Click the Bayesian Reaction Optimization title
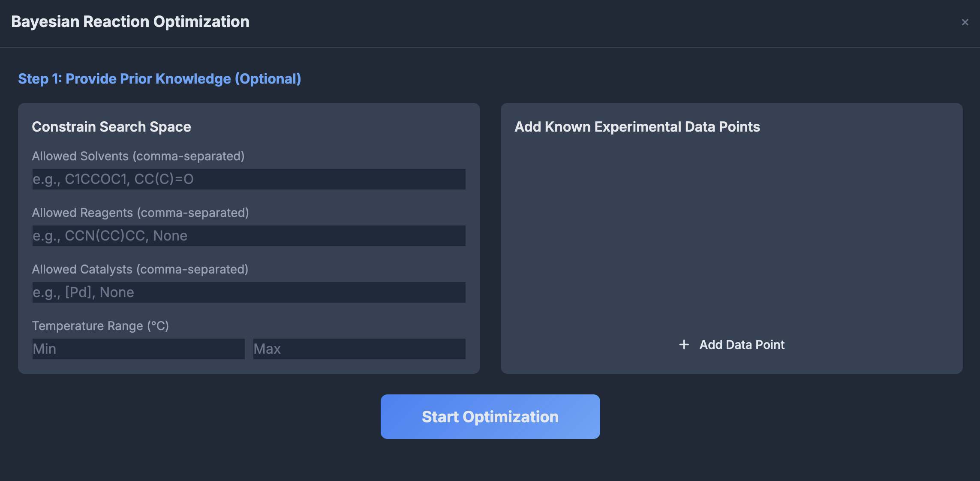 130,21
